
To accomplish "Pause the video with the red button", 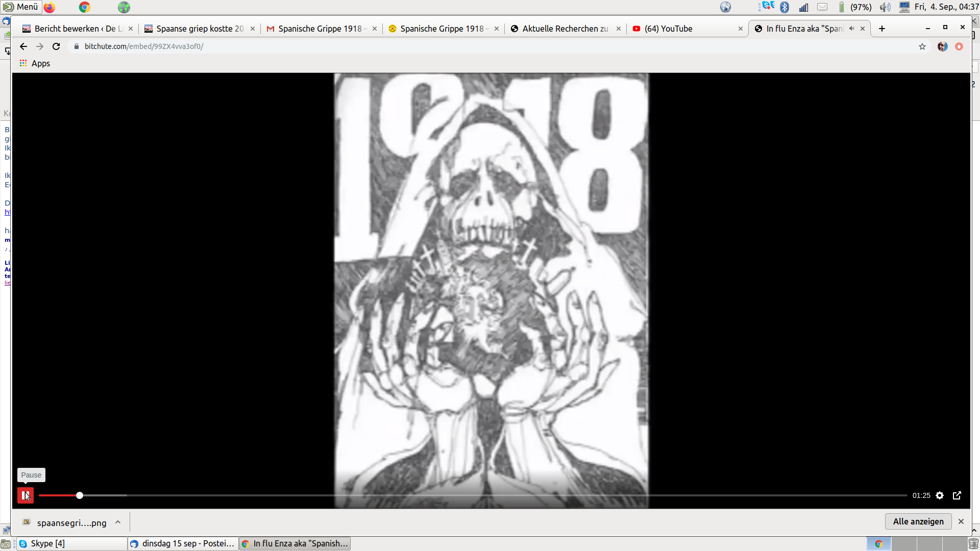I will click(26, 495).
